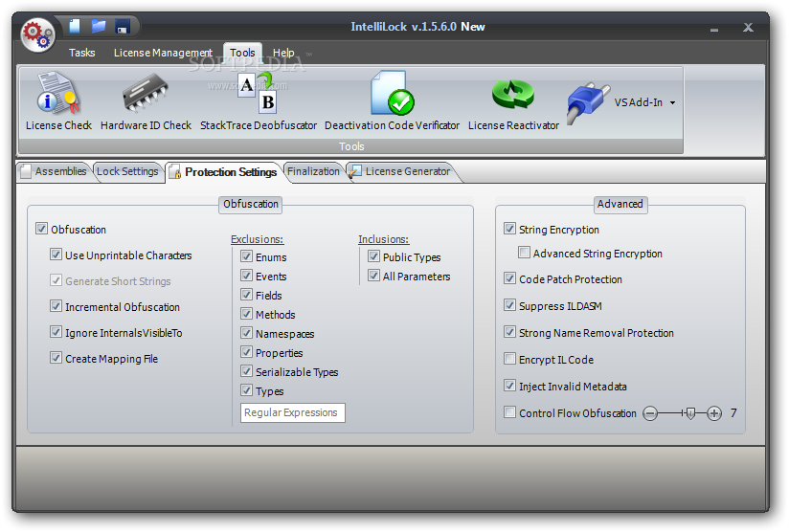Open Deactivation Code Verificator tool

click(x=392, y=101)
